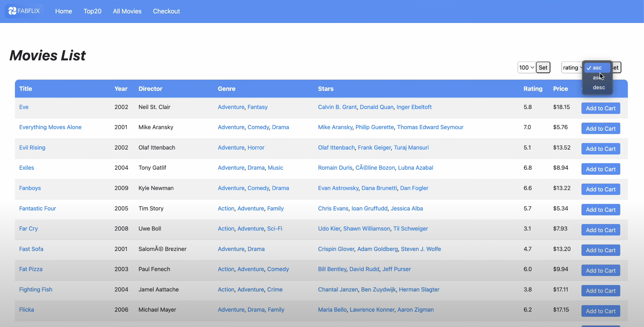This screenshot has width=644, height=327.
Task: View star Chris Evans page
Action: click(333, 208)
